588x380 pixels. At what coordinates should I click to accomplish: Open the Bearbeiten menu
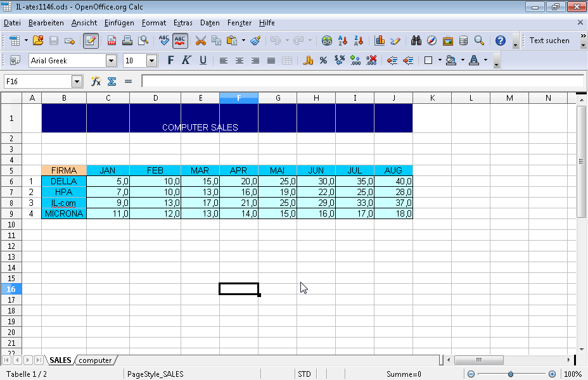[x=46, y=23]
